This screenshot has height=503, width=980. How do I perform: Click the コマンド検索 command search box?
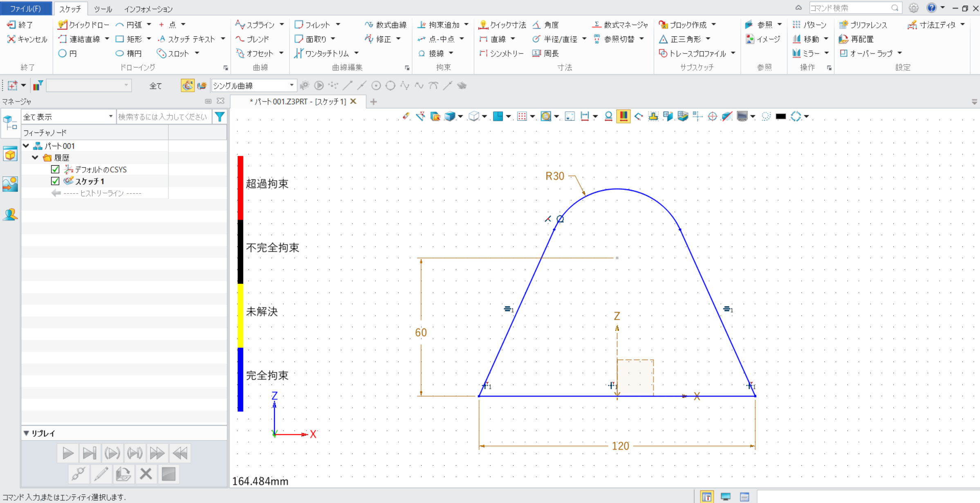point(855,8)
